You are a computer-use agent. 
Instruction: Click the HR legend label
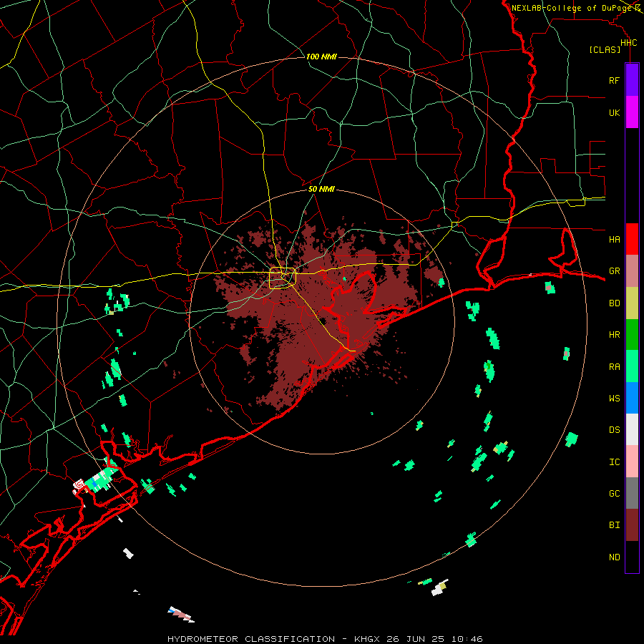(x=614, y=335)
